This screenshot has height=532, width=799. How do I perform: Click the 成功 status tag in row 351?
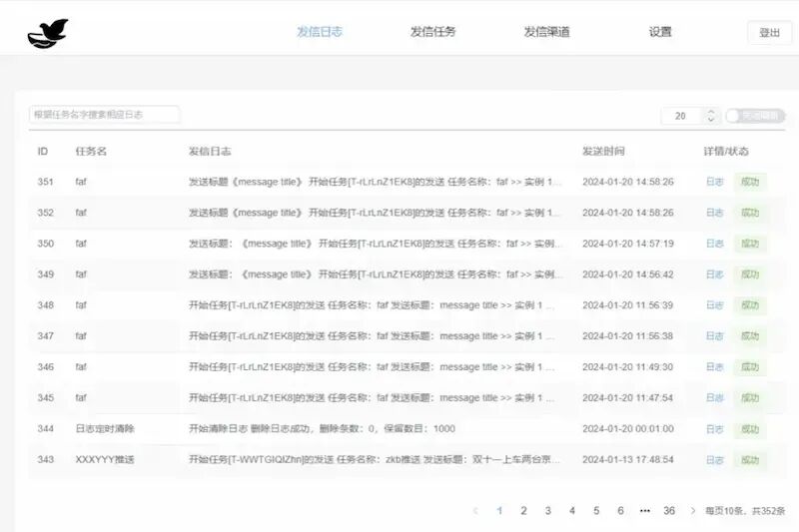click(x=750, y=182)
